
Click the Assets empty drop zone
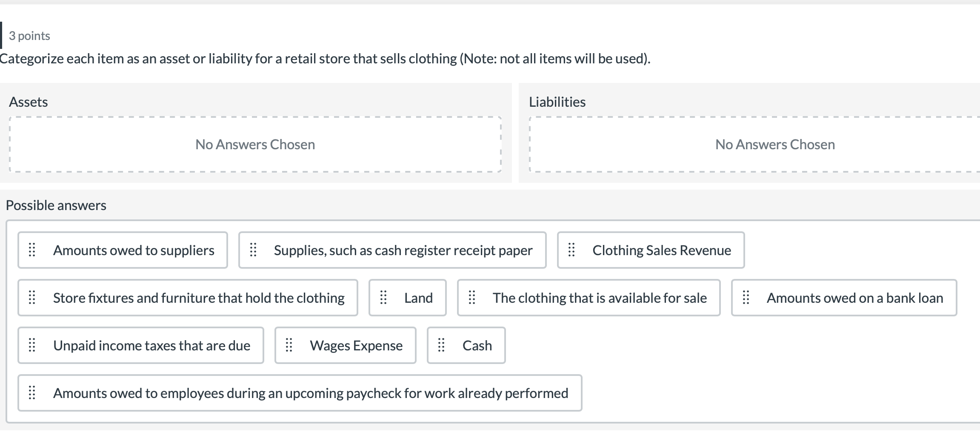255,145
